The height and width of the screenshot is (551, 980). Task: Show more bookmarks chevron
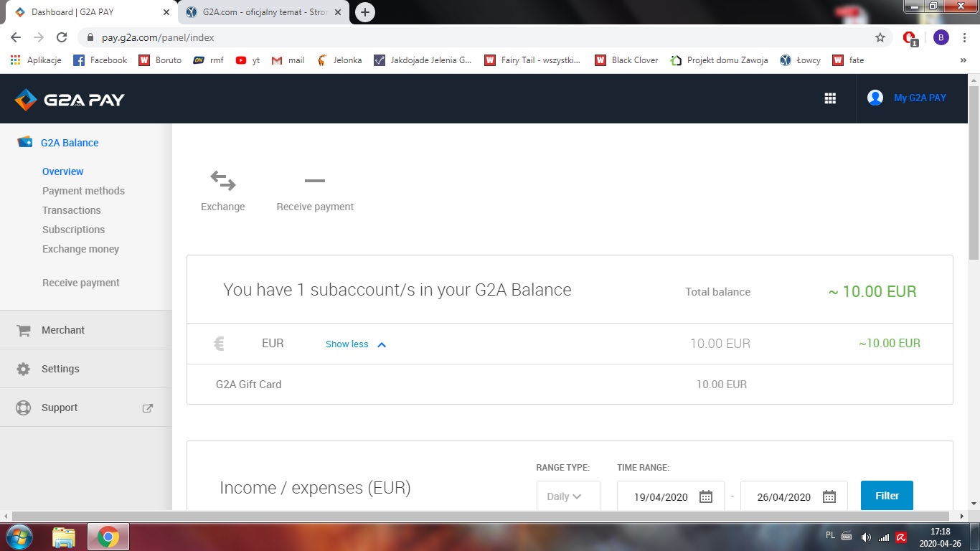(x=963, y=60)
